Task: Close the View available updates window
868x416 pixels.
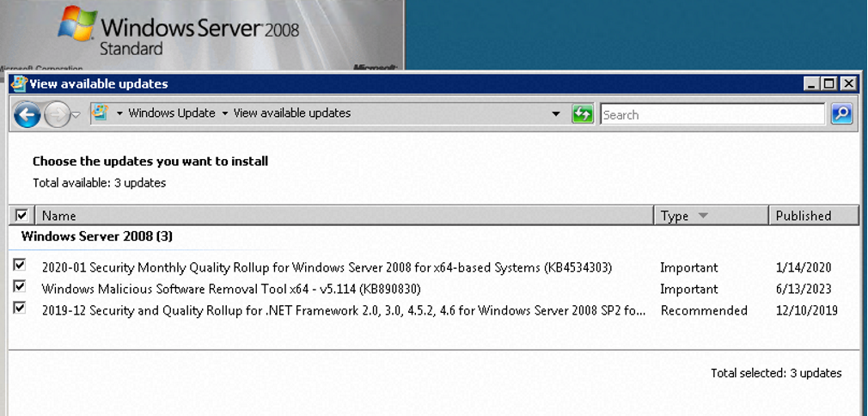Action: click(x=848, y=83)
